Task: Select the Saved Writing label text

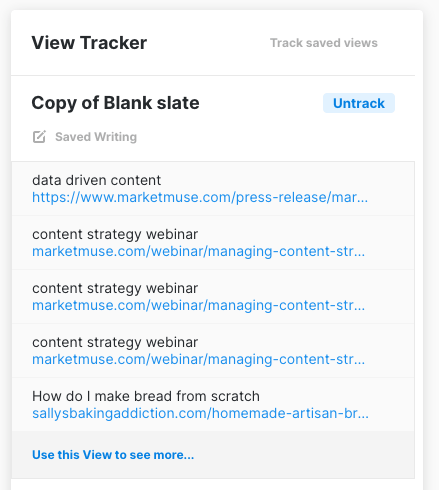Action: coord(96,137)
